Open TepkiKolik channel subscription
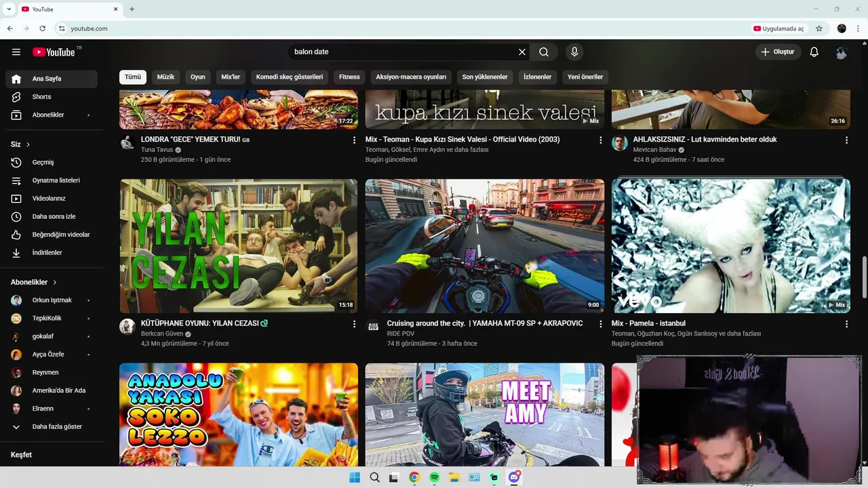 click(52, 319)
